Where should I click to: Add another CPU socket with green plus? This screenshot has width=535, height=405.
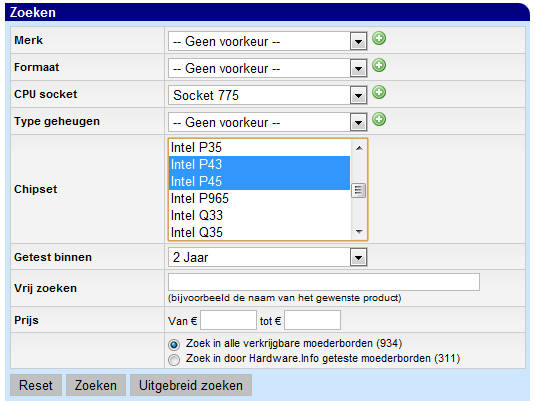(379, 92)
